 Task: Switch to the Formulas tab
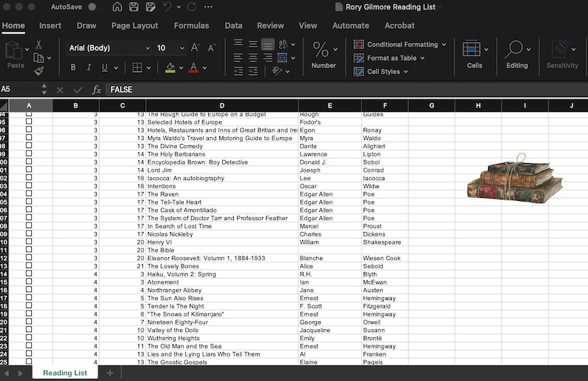tap(191, 25)
